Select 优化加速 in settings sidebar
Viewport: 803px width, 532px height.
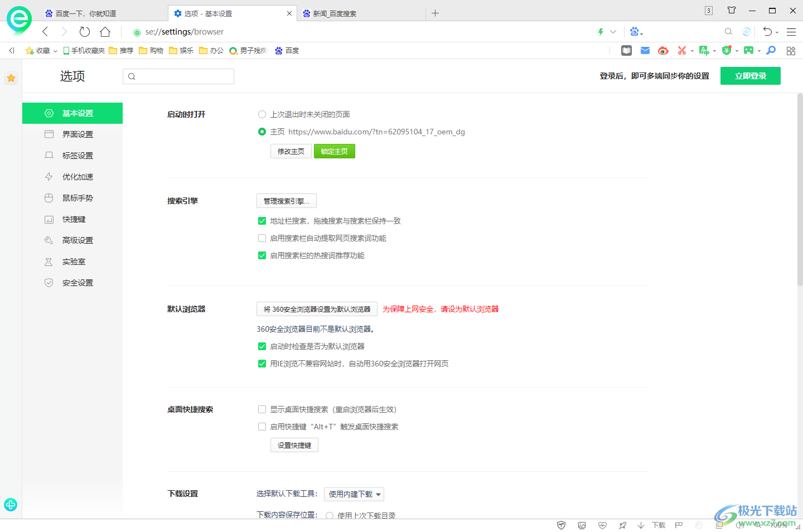[72, 177]
